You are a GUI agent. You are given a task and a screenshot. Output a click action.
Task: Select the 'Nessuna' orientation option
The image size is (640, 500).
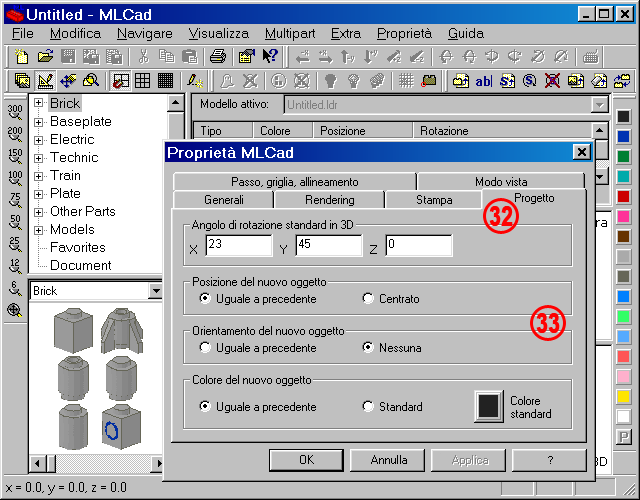point(392,348)
